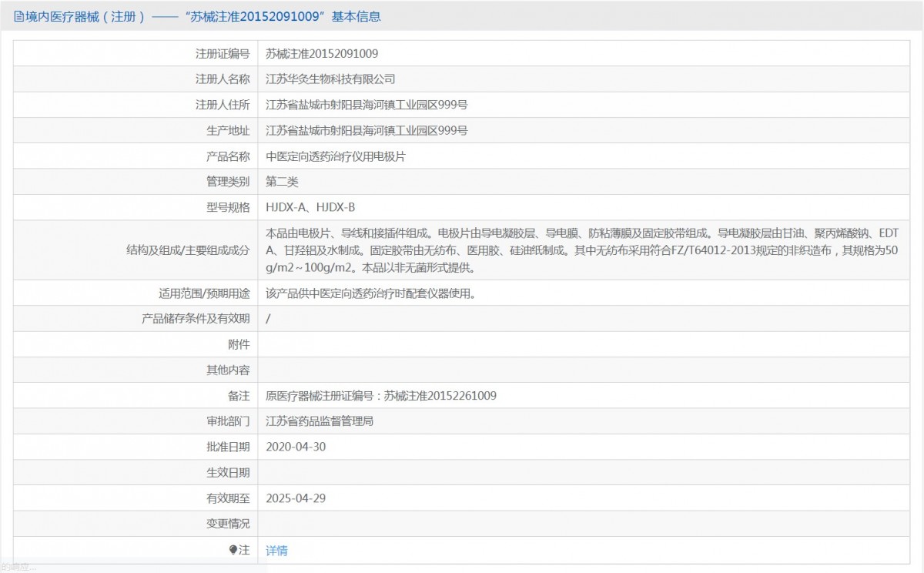Select the 生产地址 address value
924x573 pixels.
tap(367, 131)
